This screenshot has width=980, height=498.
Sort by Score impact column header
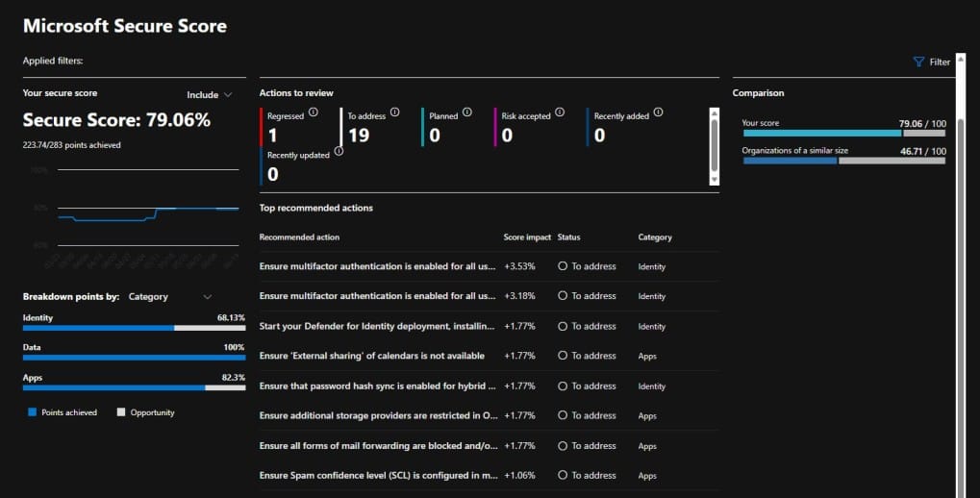pyautogui.click(x=527, y=237)
